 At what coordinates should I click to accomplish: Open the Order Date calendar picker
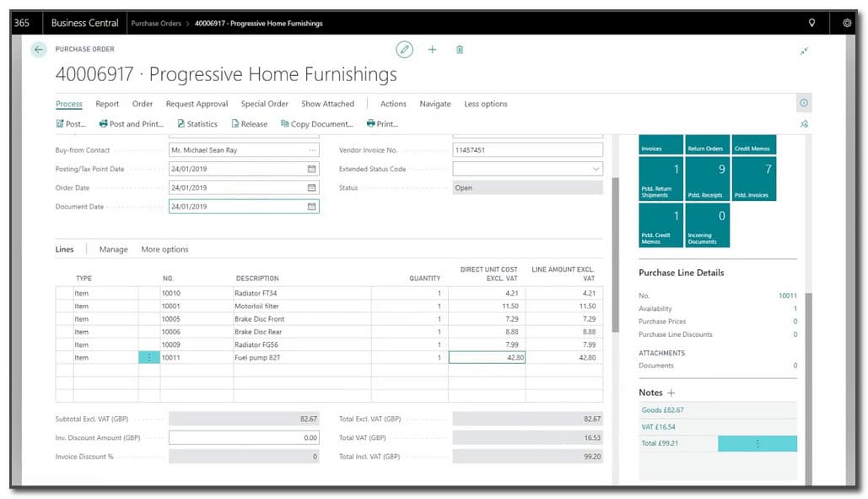(x=312, y=187)
